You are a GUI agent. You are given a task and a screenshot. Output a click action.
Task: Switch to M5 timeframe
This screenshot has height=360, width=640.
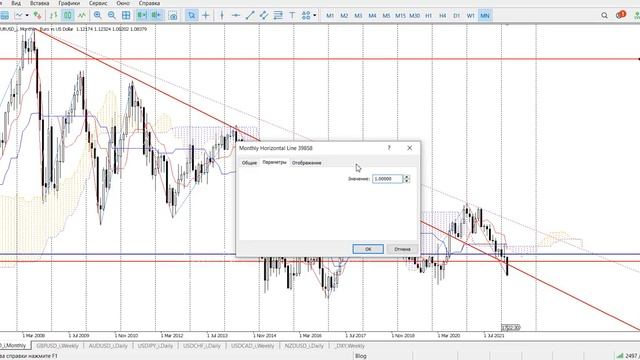pos(386,16)
